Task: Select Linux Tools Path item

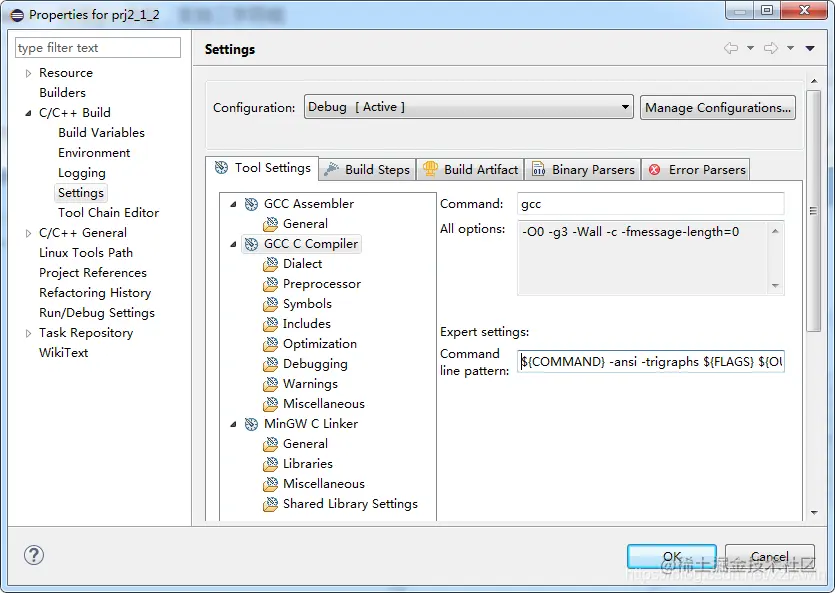Action: pos(86,253)
